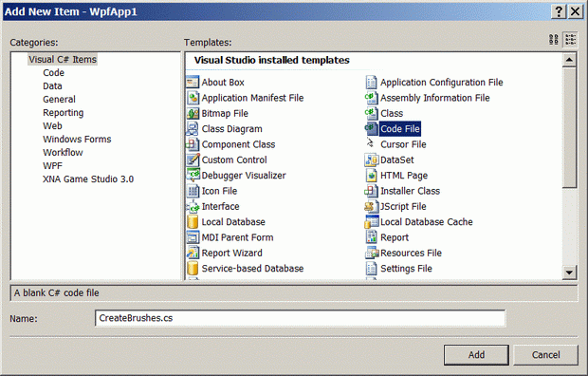588x376 pixels.
Task: Select the 'JScript File' template label
Action: tap(403, 207)
